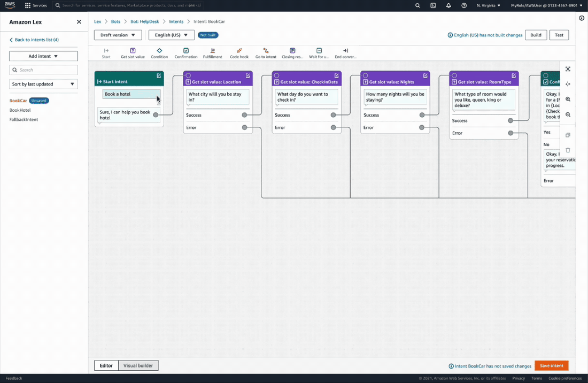The image size is (588, 383).
Task: Edit the RoomType slot block
Action: click(514, 76)
